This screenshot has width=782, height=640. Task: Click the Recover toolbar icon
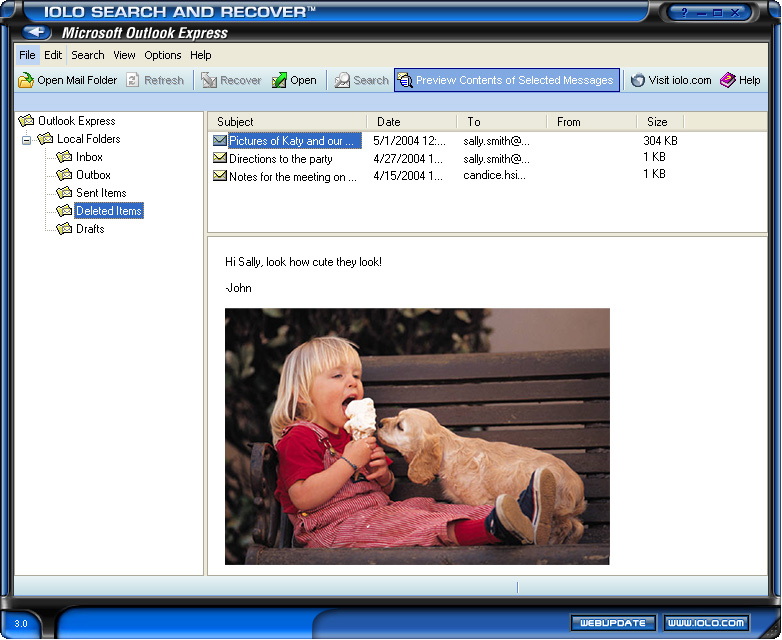point(208,80)
